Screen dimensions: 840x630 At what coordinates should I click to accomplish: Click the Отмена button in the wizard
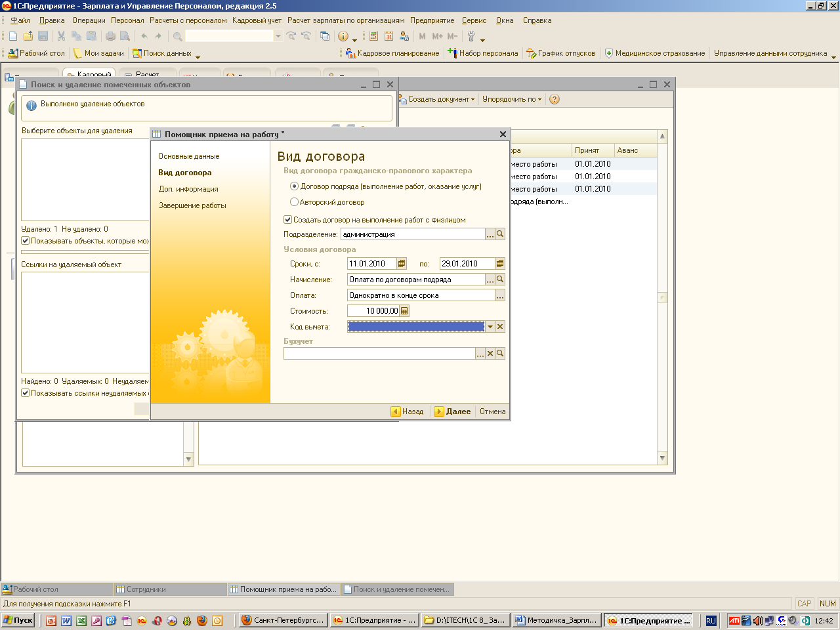click(492, 411)
